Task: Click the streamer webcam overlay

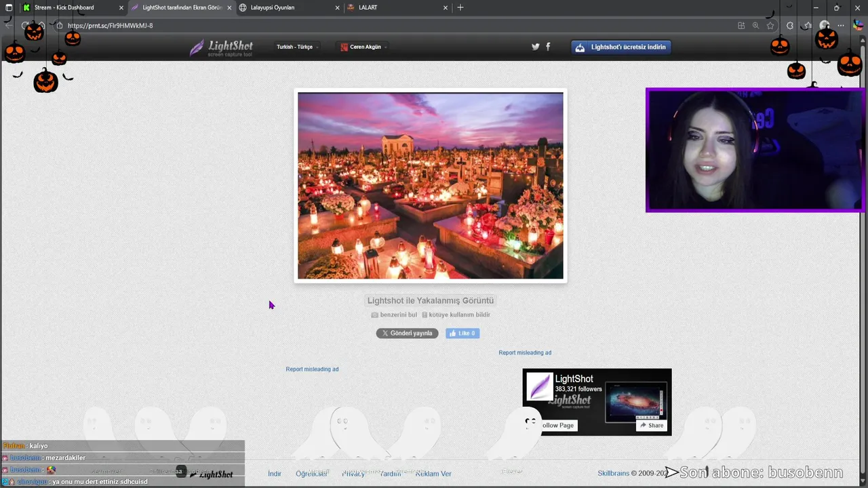Action: point(755,150)
